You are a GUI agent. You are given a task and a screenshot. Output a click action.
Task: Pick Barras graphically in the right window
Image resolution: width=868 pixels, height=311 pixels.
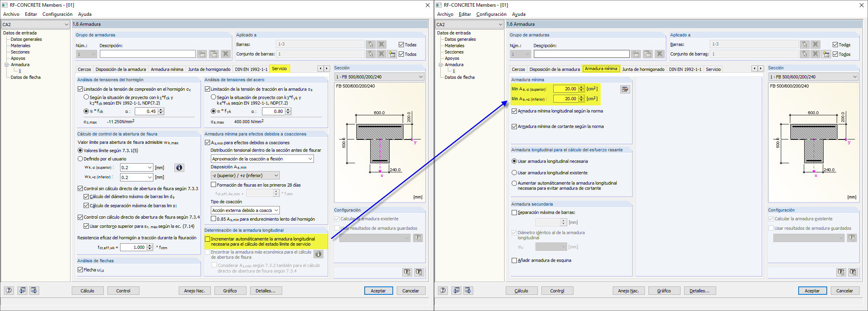tap(805, 44)
